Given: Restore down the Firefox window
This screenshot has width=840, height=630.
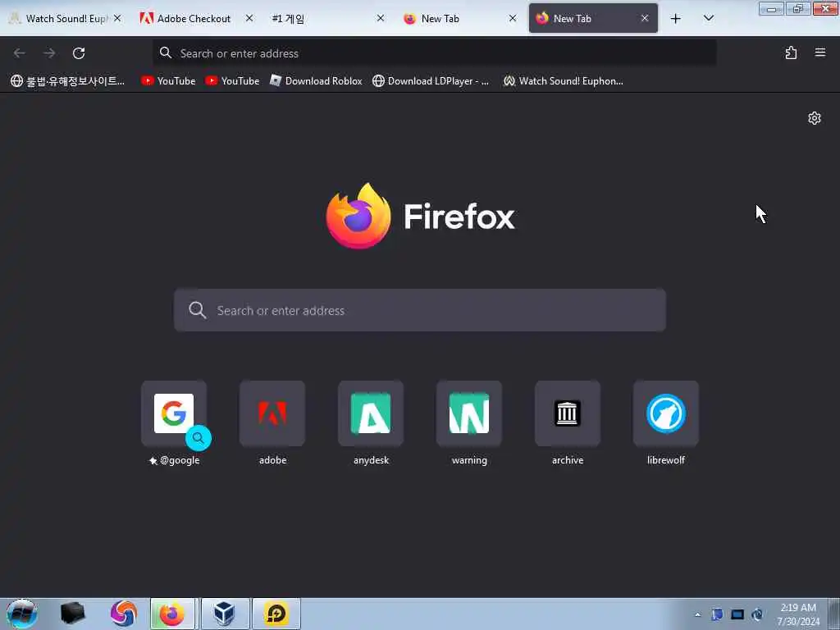Looking at the screenshot, I should click(x=798, y=8).
